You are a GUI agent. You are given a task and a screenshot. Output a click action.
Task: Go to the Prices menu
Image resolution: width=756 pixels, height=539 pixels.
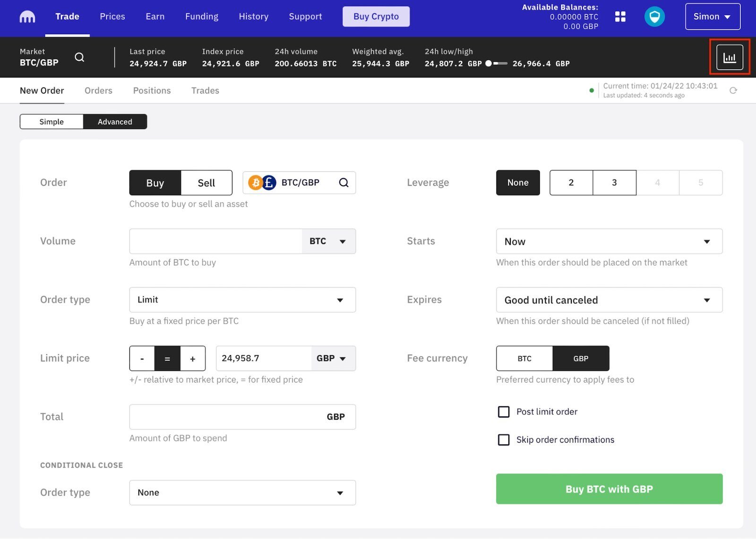click(112, 17)
